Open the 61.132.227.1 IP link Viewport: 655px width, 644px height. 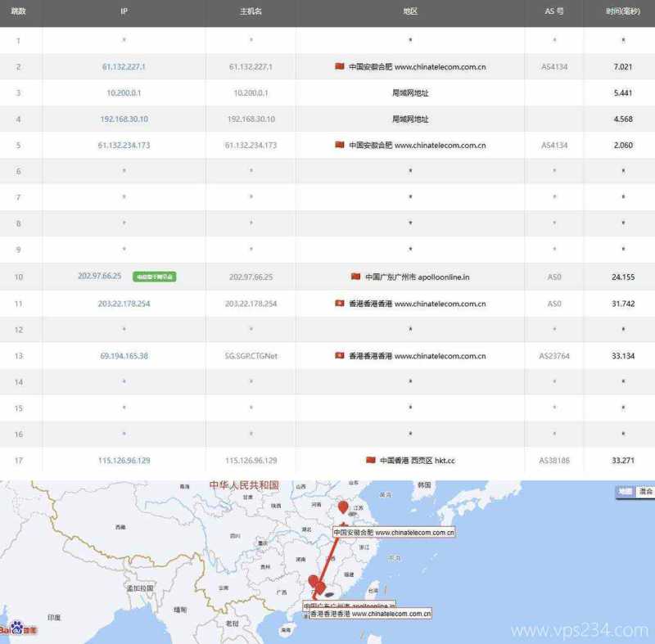[124, 66]
